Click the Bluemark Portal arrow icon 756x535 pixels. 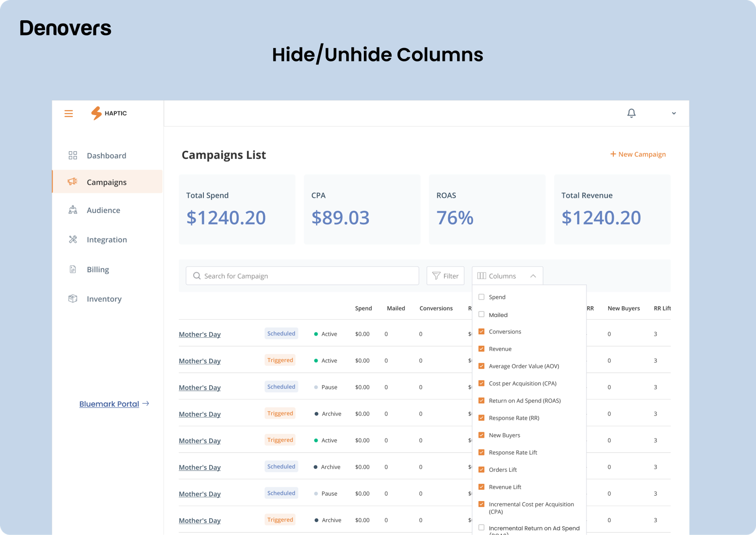[x=146, y=404]
